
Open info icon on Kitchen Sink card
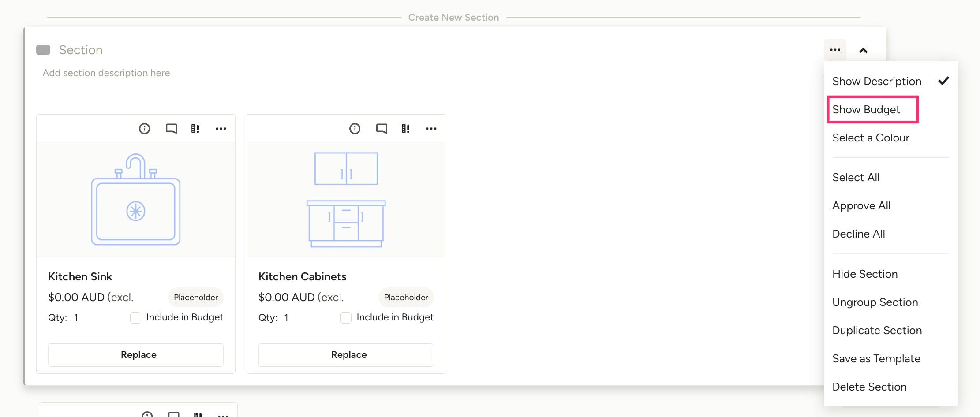click(145, 129)
